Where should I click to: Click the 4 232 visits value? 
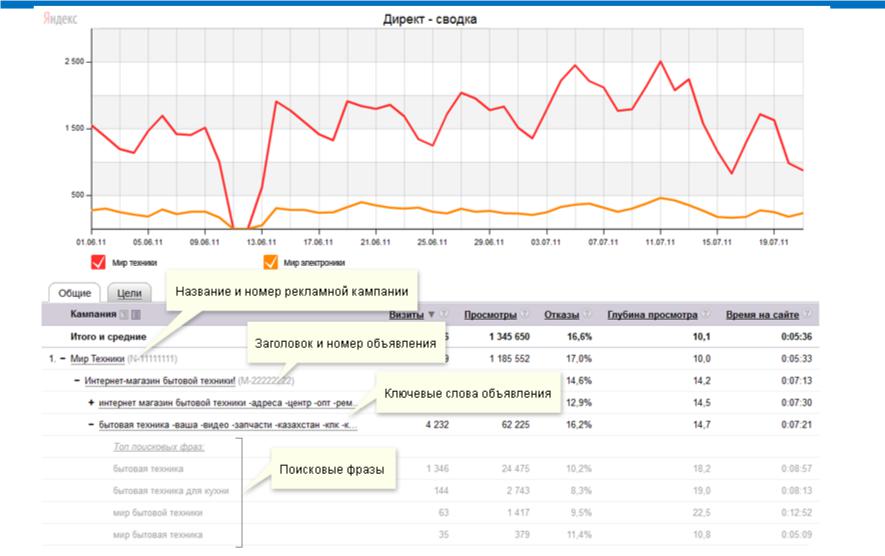click(437, 424)
